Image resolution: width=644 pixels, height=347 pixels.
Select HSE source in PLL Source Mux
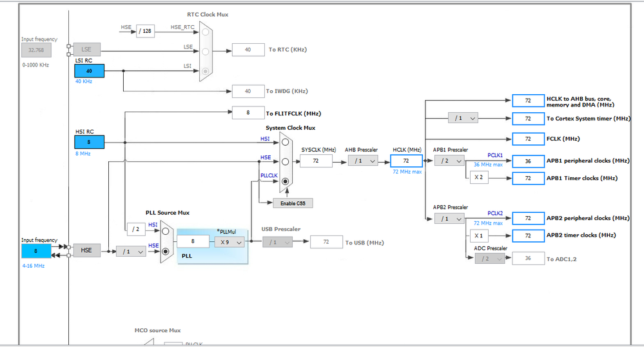[166, 251]
